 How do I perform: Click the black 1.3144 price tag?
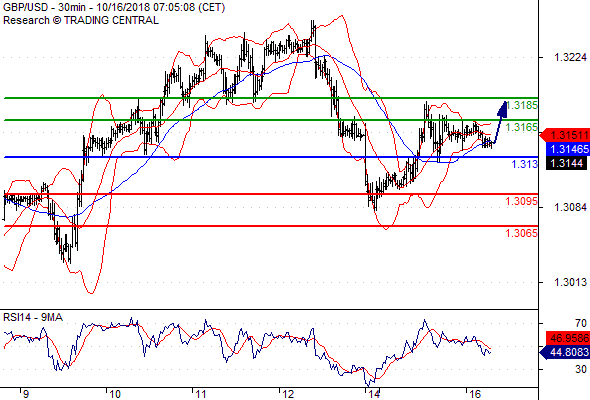(x=566, y=163)
